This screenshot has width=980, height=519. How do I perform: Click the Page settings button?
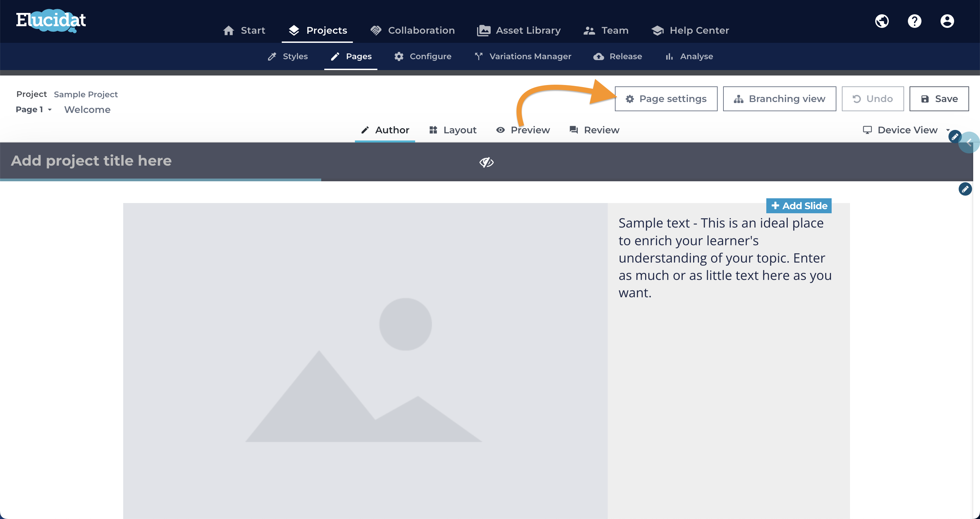(x=666, y=99)
